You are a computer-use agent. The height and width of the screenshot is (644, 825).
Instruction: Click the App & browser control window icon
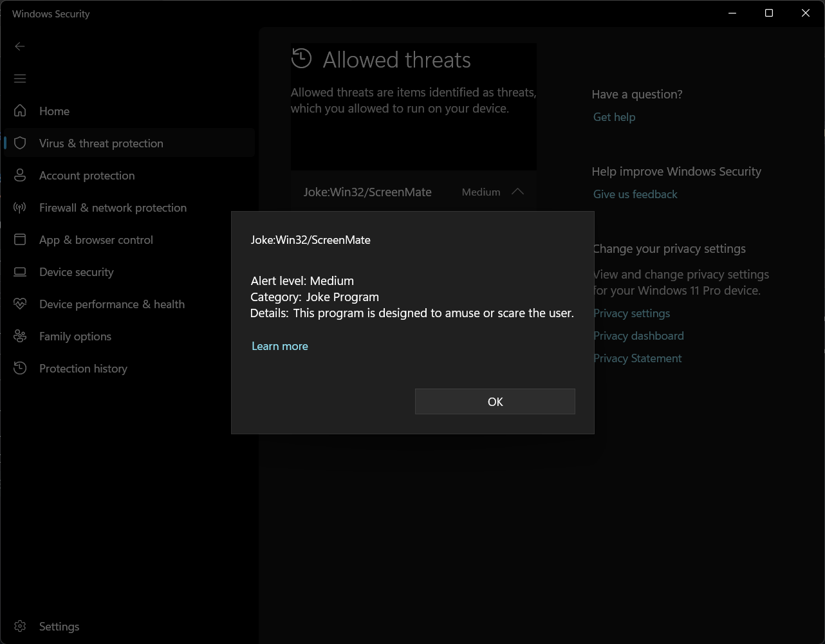point(20,239)
